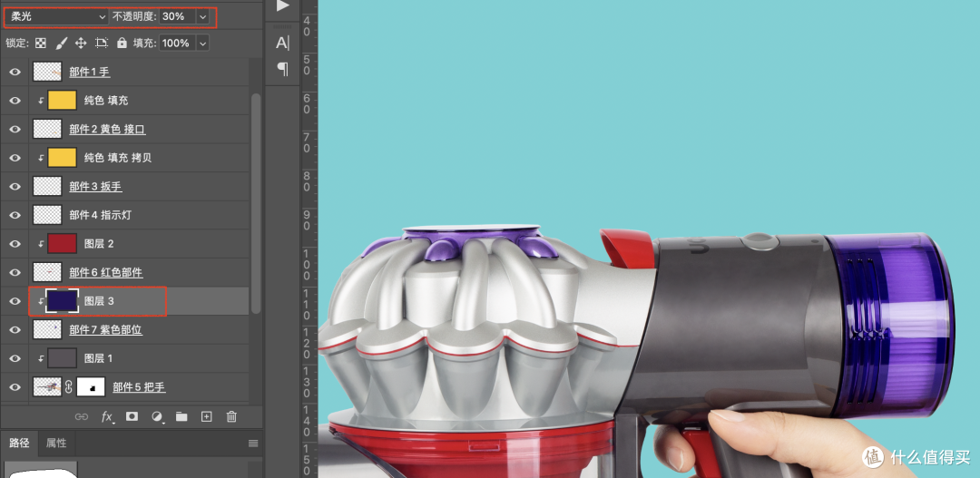Toggle visibility of 图层 1
Viewport: 980px width, 478px height.
(15, 358)
